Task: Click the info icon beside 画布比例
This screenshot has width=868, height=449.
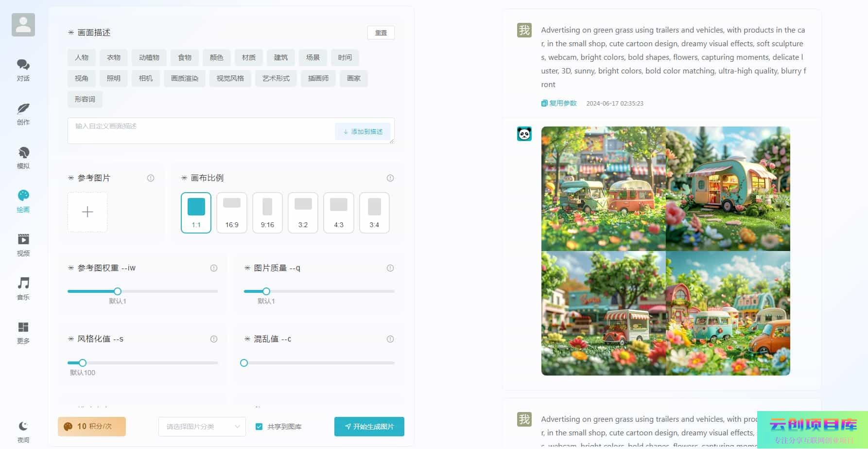Action: click(x=390, y=178)
